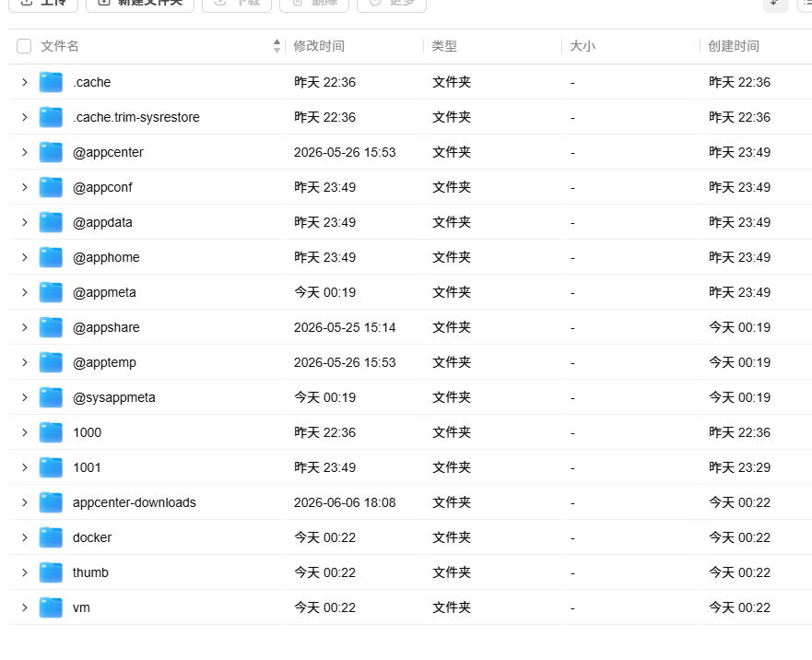Expand the @sysappmeta folder chevron

[24, 397]
